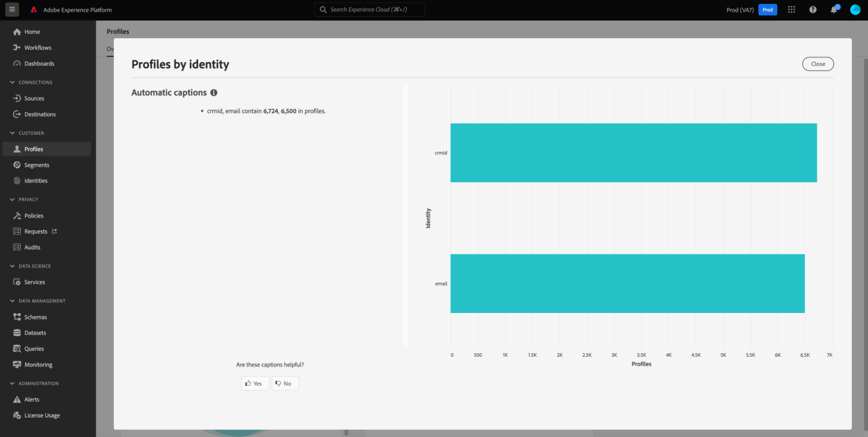Click the Profiles person icon in sidebar
868x437 pixels.
pyautogui.click(x=17, y=149)
